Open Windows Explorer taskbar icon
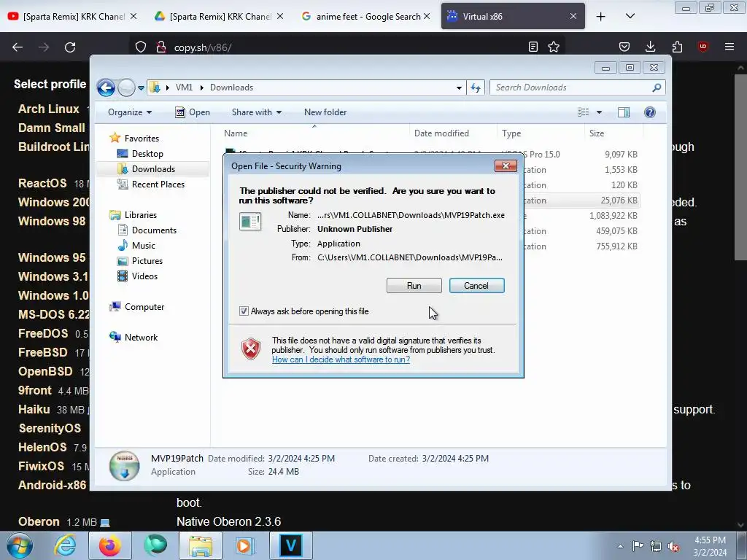Screen dimensions: 747x560 pyautogui.click(x=201, y=545)
